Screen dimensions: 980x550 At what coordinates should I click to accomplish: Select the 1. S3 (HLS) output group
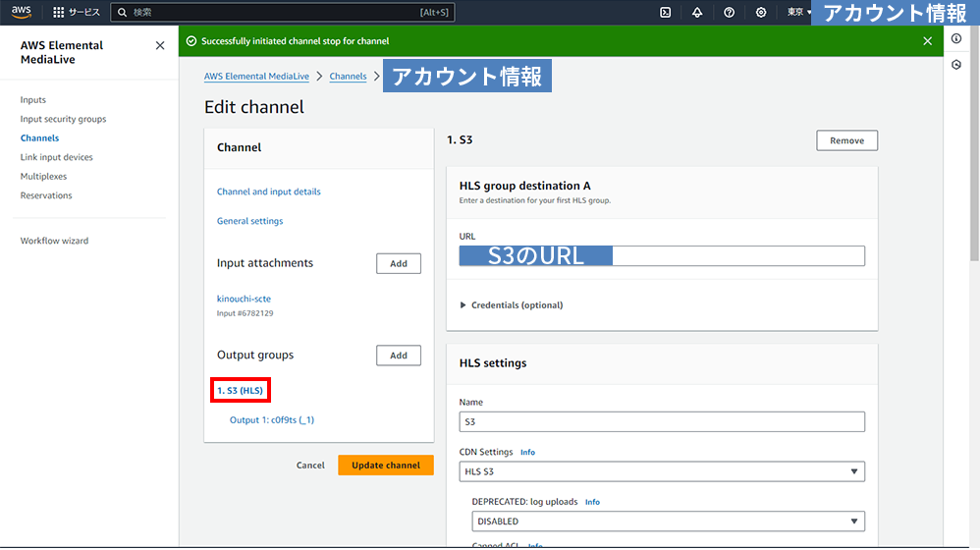(240, 391)
